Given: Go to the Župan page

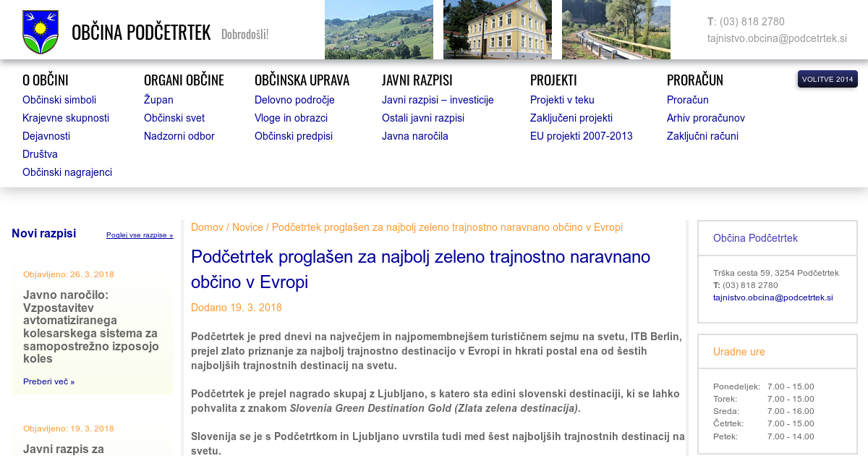Looking at the screenshot, I should 158,100.
